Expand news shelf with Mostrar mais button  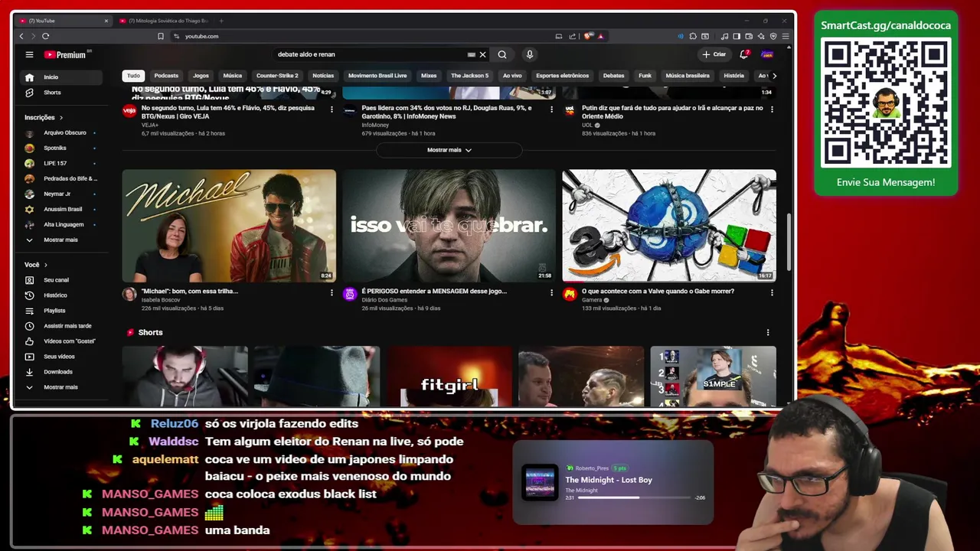[449, 150]
